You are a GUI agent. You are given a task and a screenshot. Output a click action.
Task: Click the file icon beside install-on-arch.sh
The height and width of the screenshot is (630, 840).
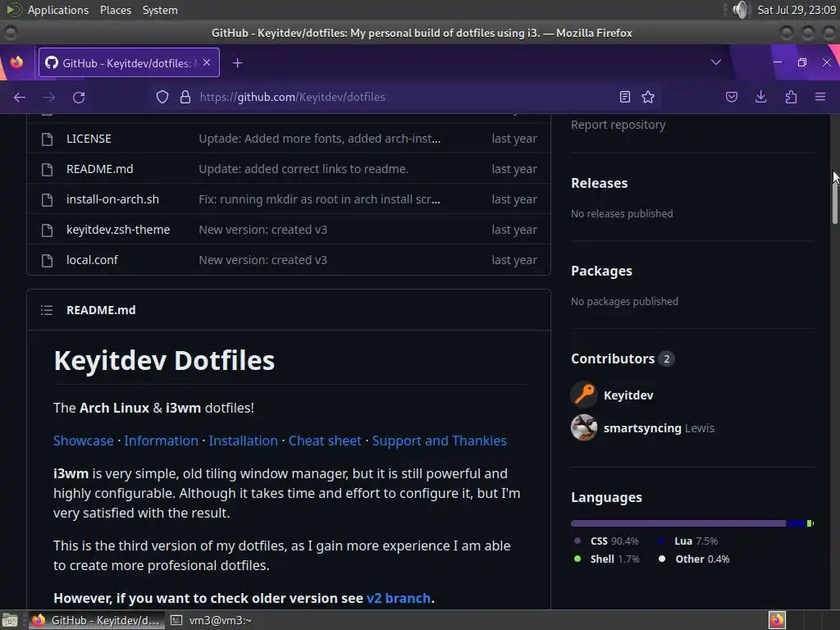[47, 200]
